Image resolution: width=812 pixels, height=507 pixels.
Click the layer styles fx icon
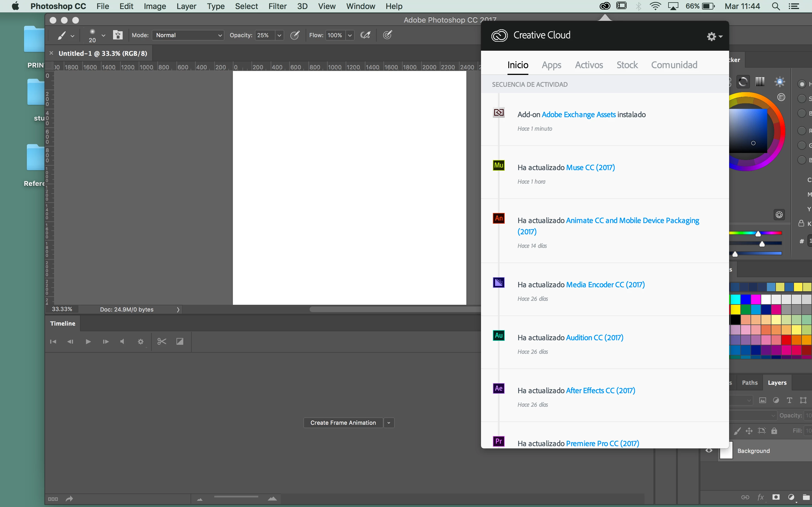760,497
